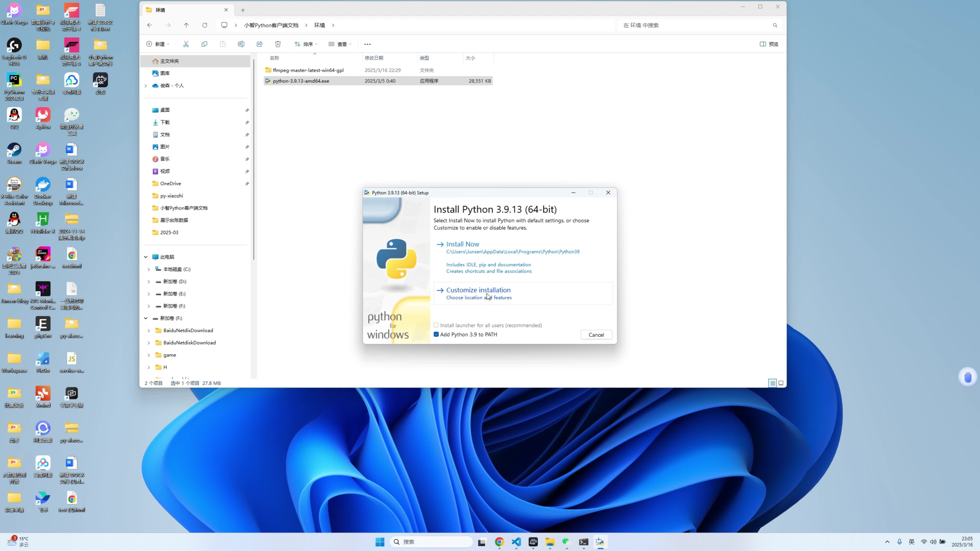This screenshot has height=551, width=980.
Task: Switch to large icons view in status bar
Action: click(x=781, y=383)
